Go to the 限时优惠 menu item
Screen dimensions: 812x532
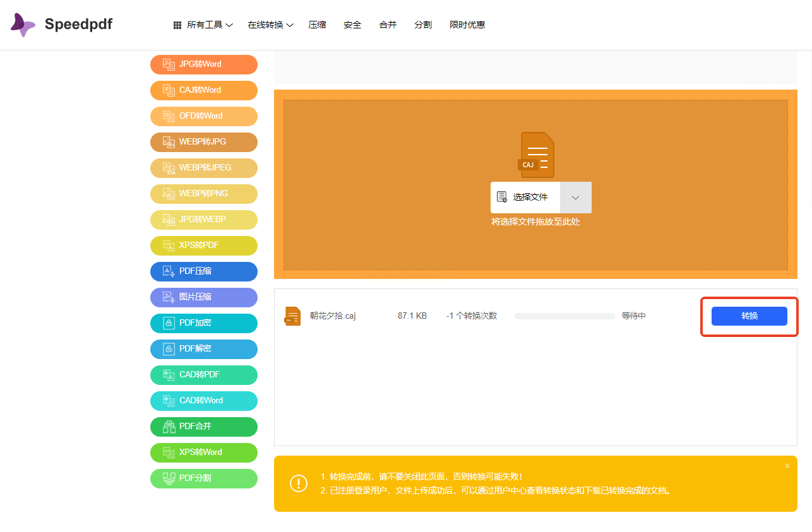coord(467,25)
